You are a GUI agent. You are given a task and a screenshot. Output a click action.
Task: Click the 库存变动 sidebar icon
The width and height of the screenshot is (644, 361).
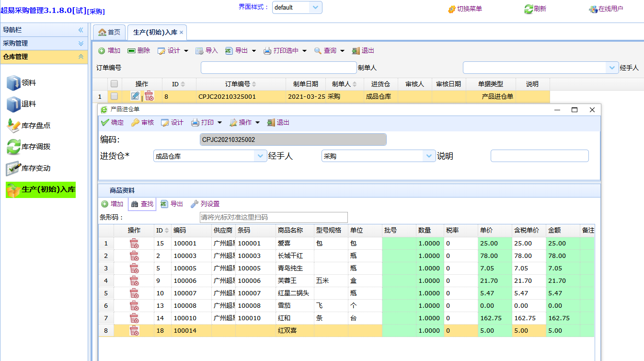pos(13,168)
